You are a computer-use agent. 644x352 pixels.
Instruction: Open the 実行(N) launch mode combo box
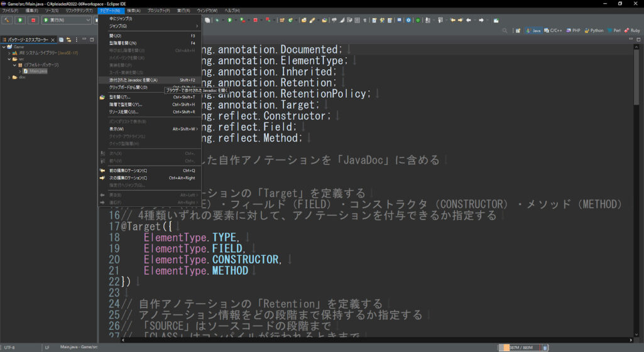click(x=67, y=19)
